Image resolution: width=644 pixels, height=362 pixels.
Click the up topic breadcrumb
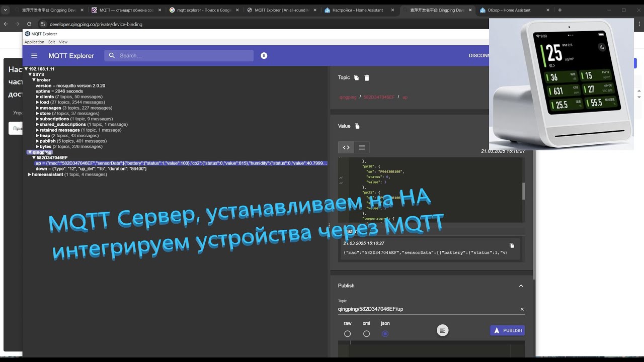405,97
